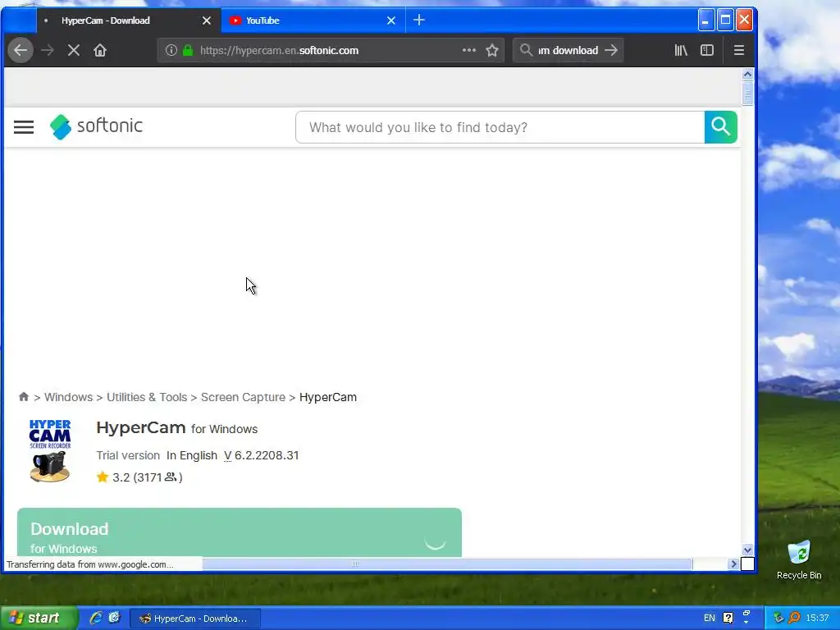Click the version V 6.2.2208.31 text
This screenshot has height=630, width=840.
point(262,455)
